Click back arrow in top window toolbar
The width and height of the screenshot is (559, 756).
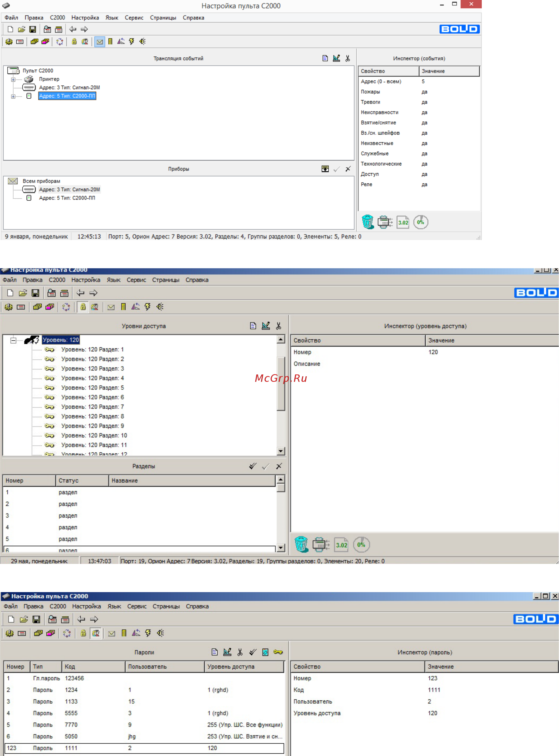pos(73,30)
